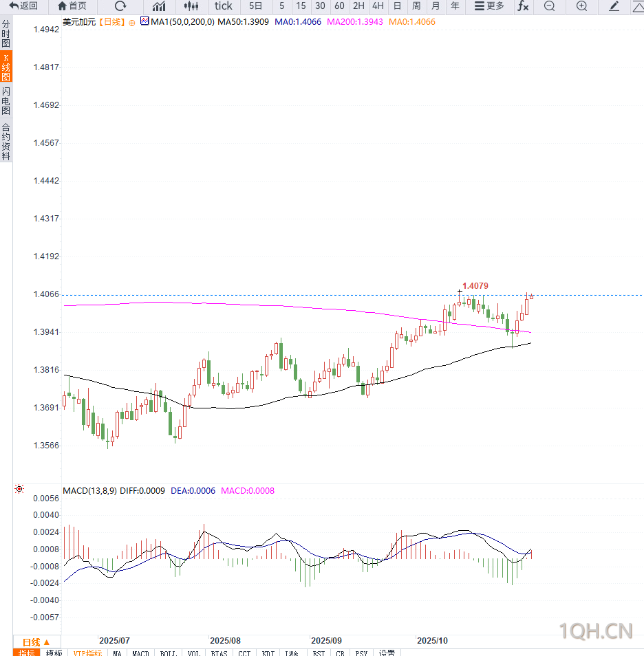Screen dimensions: 644x656
Task: Open the 设置 settings tab
Action: 387,653
